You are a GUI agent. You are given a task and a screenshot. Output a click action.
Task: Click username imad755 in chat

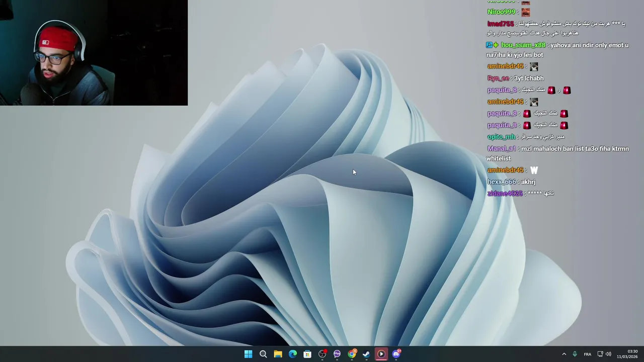click(x=501, y=24)
